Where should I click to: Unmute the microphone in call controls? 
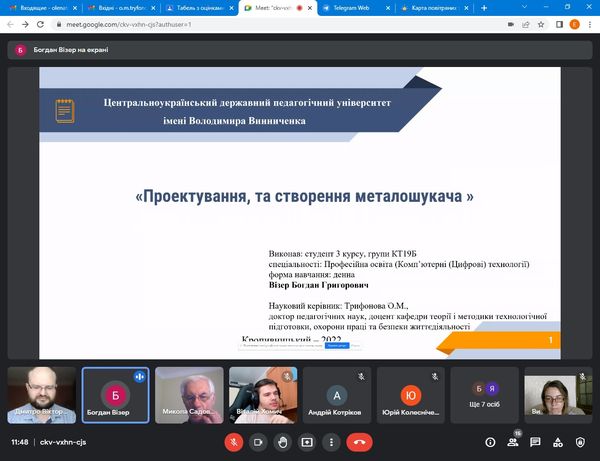(x=234, y=443)
